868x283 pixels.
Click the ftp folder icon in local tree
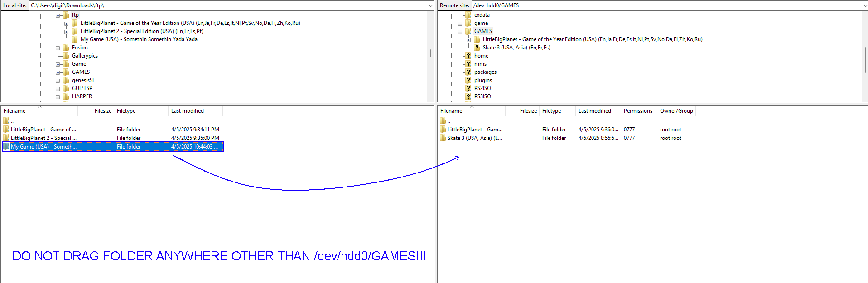66,15
